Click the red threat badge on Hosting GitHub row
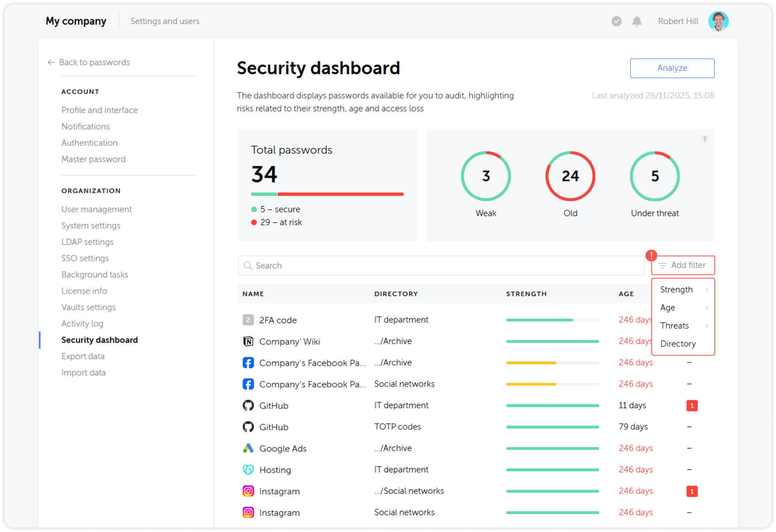Screen dimensions: 776x532 (692, 406)
